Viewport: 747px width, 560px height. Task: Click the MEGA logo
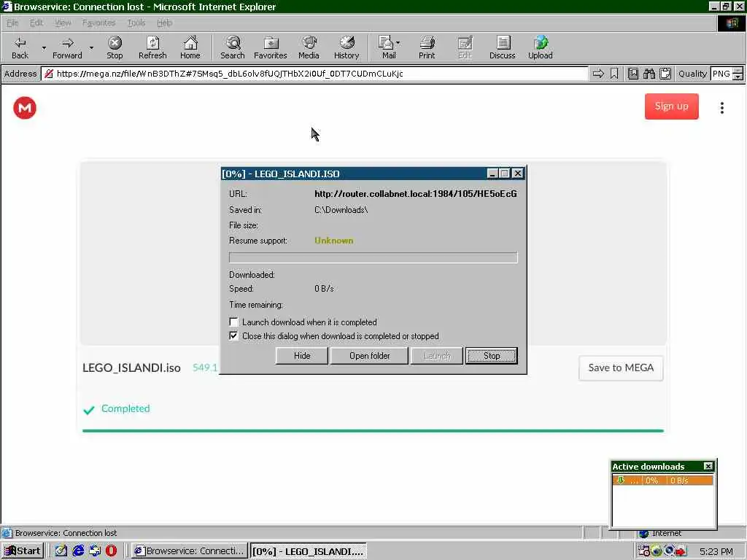click(25, 108)
